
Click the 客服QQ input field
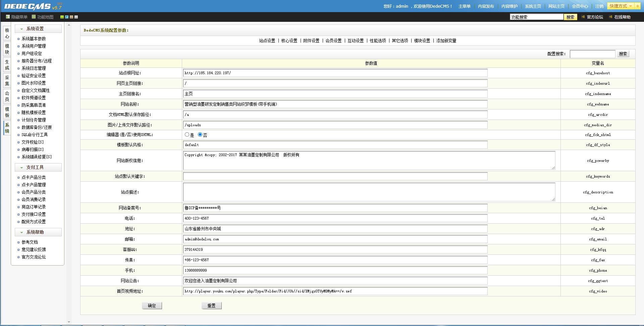pos(335,249)
